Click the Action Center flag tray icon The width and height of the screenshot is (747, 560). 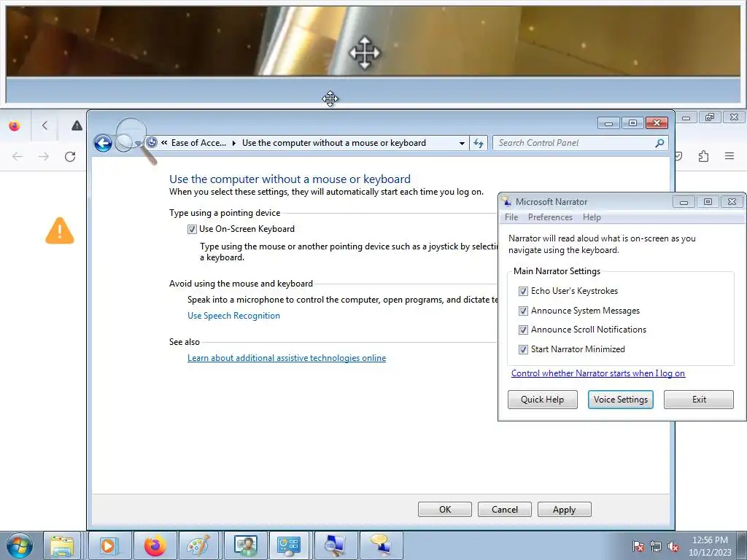[638, 547]
